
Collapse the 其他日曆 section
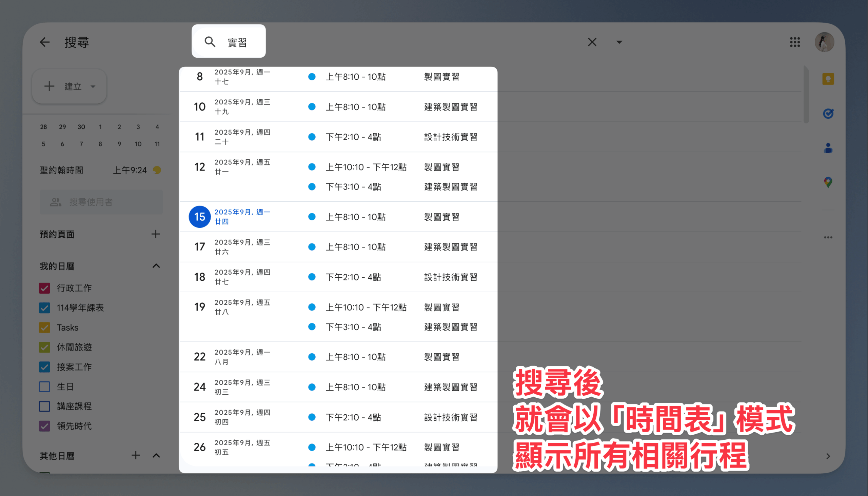[156, 456]
